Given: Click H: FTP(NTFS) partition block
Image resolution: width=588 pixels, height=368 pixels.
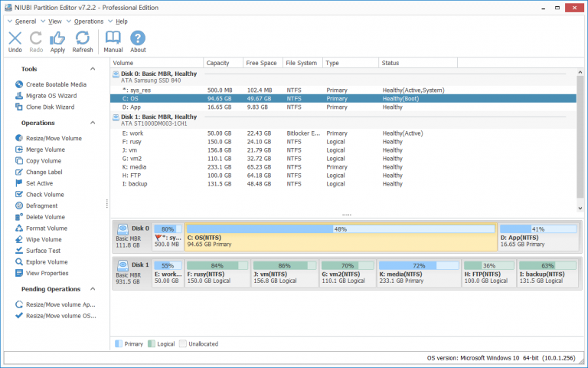Looking at the screenshot, I should coord(489,274).
